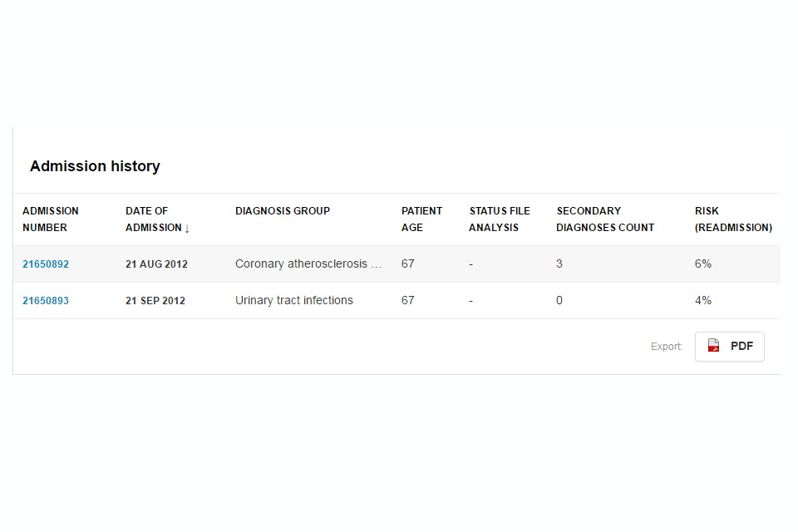Sort by Date of Admission header
Viewport: 798px width, 532px height.
click(x=154, y=219)
